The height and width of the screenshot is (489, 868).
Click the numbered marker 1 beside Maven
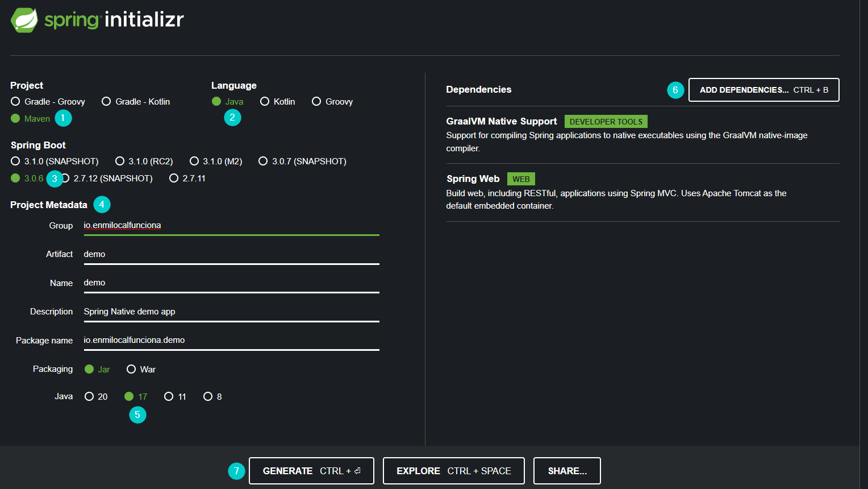click(x=63, y=118)
